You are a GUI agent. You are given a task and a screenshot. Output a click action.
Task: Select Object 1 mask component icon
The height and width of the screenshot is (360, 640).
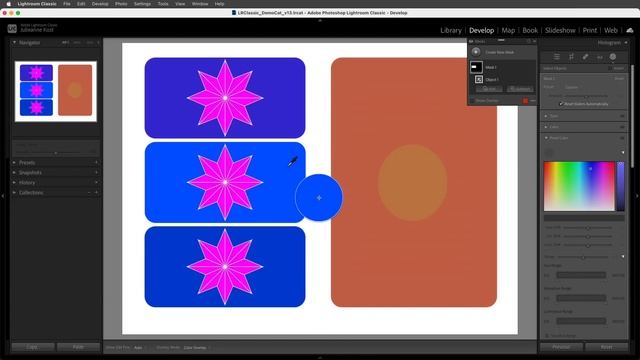pyautogui.click(x=479, y=79)
